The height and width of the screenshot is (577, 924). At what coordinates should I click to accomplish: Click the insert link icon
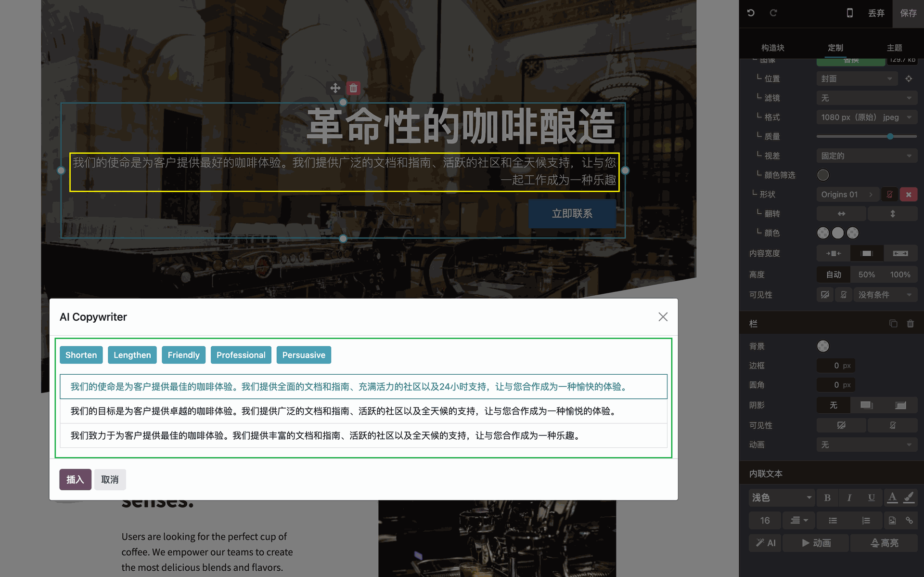point(909,521)
